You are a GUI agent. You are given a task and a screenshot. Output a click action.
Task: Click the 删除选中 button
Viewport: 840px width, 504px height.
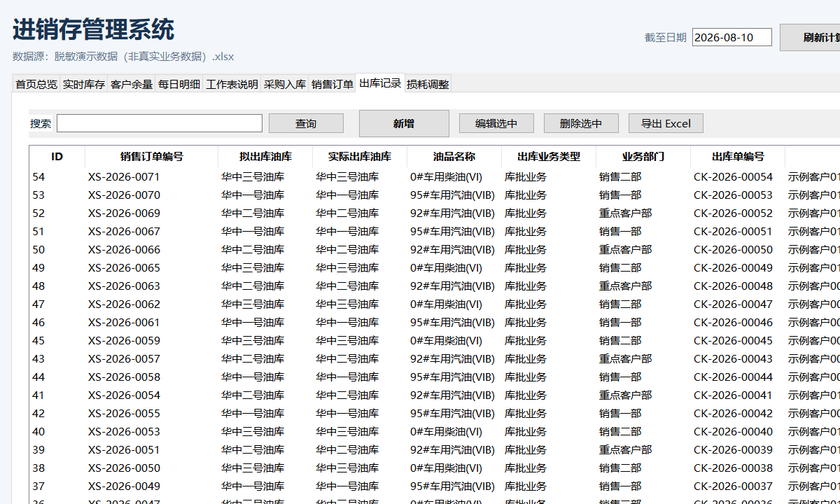click(581, 123)
